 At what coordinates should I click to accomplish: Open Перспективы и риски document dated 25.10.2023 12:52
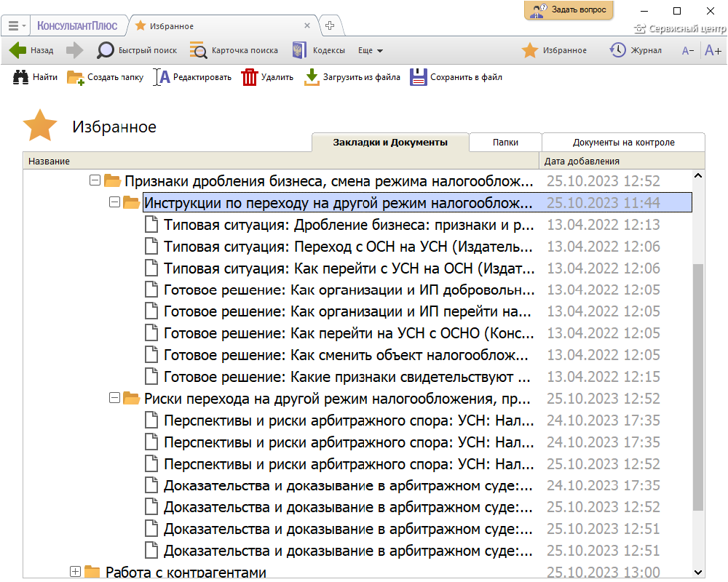pos(349,464)
